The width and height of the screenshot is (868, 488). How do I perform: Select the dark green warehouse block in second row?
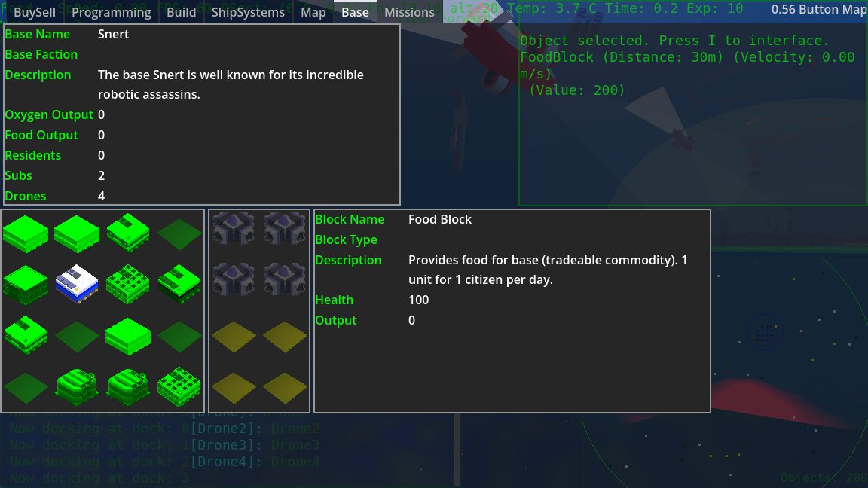tap(179, 285)
